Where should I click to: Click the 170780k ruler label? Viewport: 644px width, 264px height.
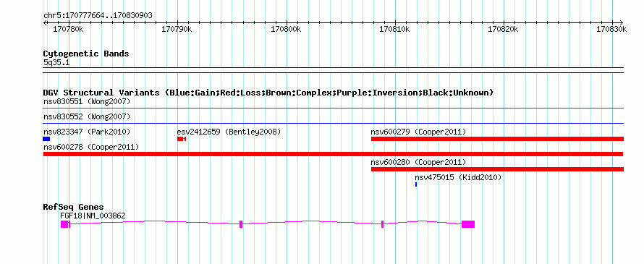68,29
